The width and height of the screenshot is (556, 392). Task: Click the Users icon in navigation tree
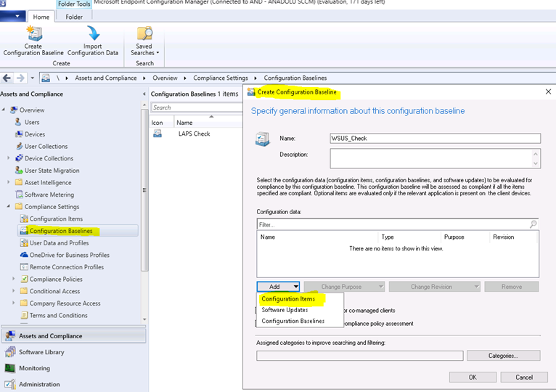[x=18, y=122]
